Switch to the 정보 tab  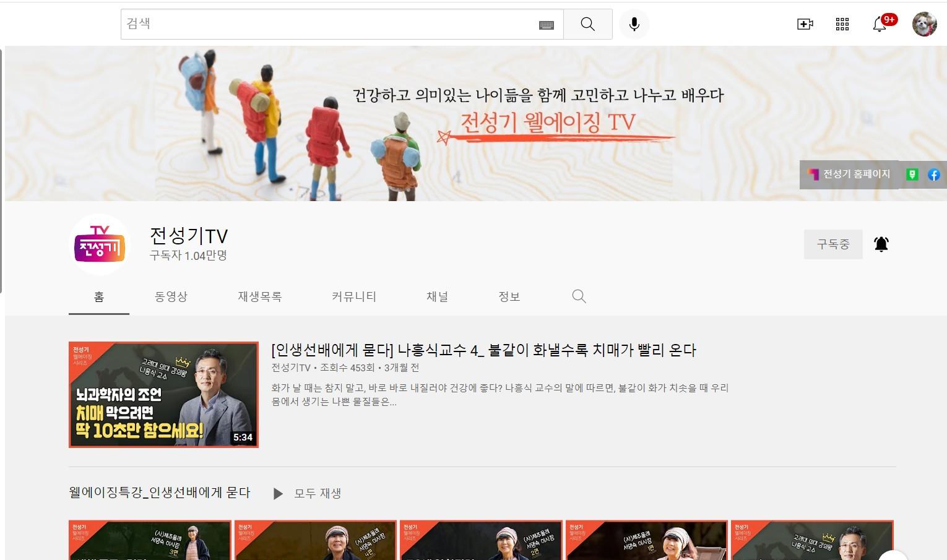(509, 297)
